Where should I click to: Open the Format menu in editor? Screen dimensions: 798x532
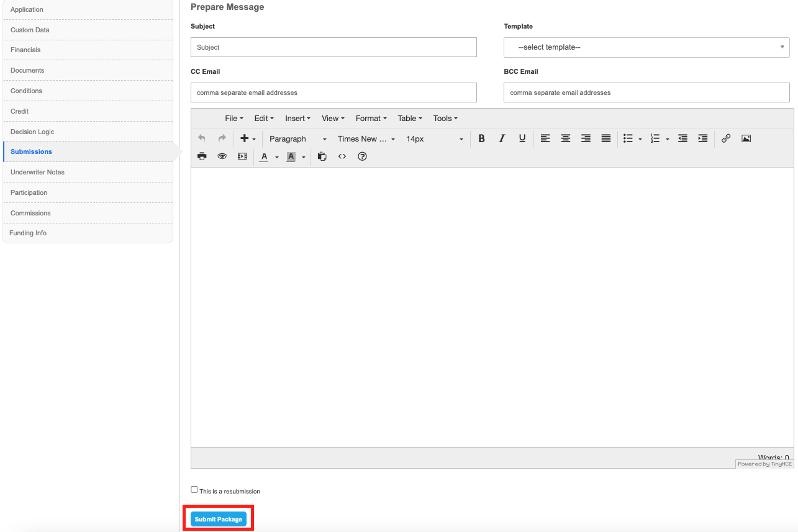point(371,118)
